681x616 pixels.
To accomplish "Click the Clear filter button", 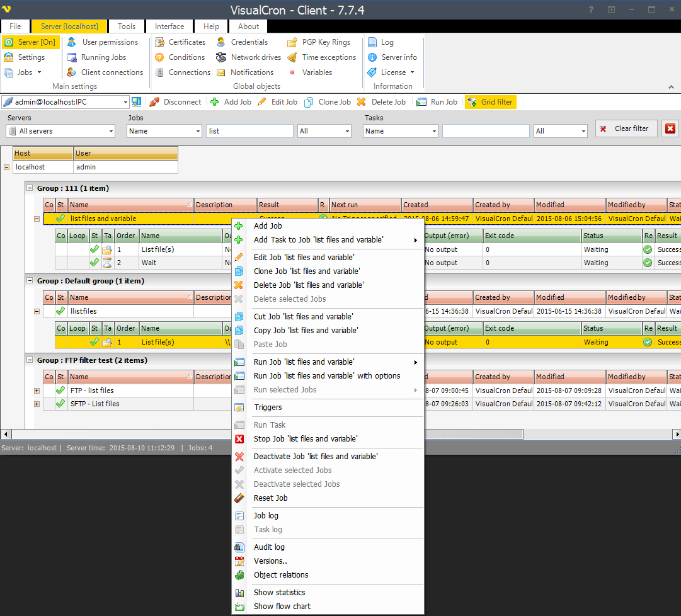I will click(626, 128).
